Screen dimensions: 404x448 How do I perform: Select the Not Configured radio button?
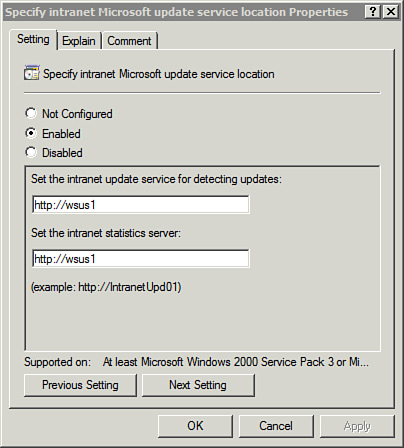[31, 113]
